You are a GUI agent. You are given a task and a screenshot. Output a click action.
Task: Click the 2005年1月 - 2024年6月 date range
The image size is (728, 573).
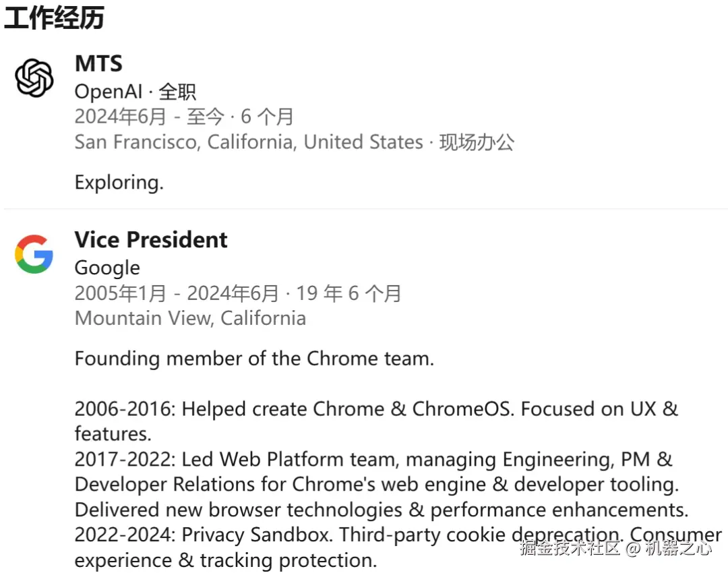(x=237, y=293)
